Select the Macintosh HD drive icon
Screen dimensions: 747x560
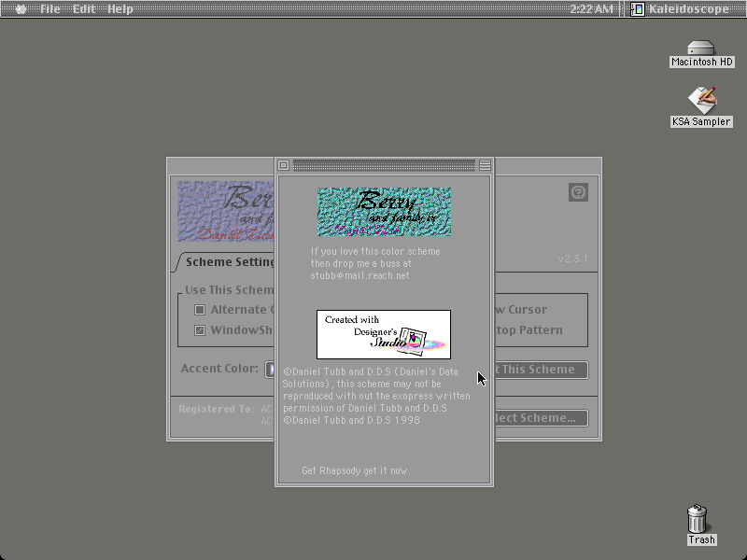pyautogui.click(x=701, y=53)
